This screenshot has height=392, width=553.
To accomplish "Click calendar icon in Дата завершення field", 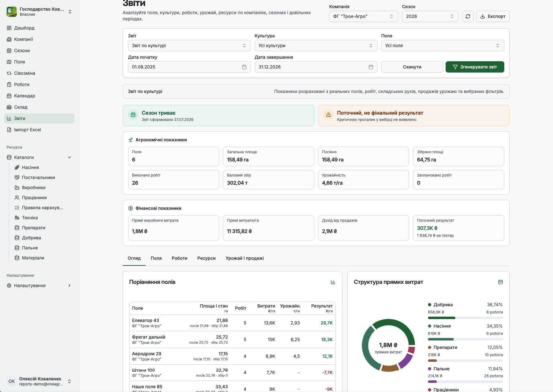I will pyautogui.click(x=371, y=67).
